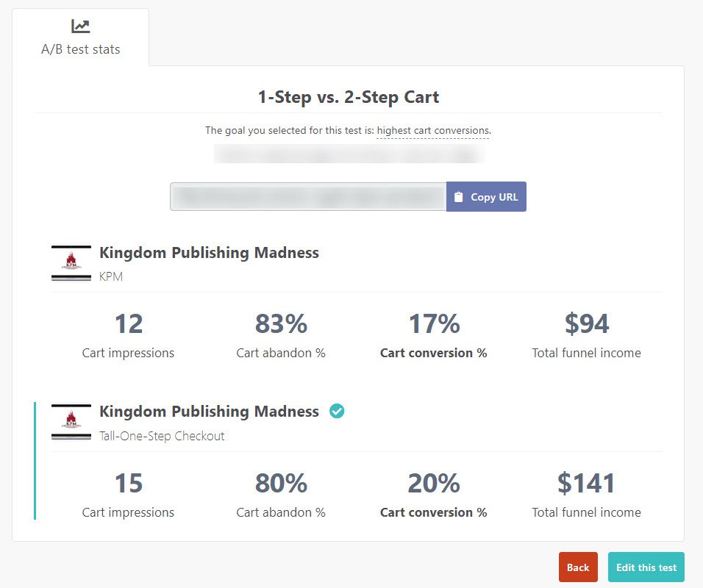This screenshot has height=588, width=703.
Task: Click Cart conversion % label under 20%
Action: (434, 513)
